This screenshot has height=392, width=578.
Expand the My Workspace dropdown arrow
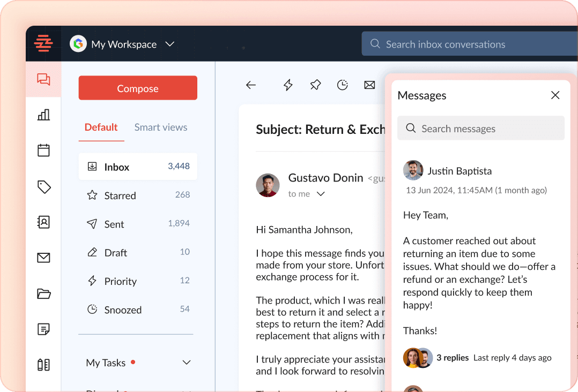pyautogui.click(x=169, y=44)
